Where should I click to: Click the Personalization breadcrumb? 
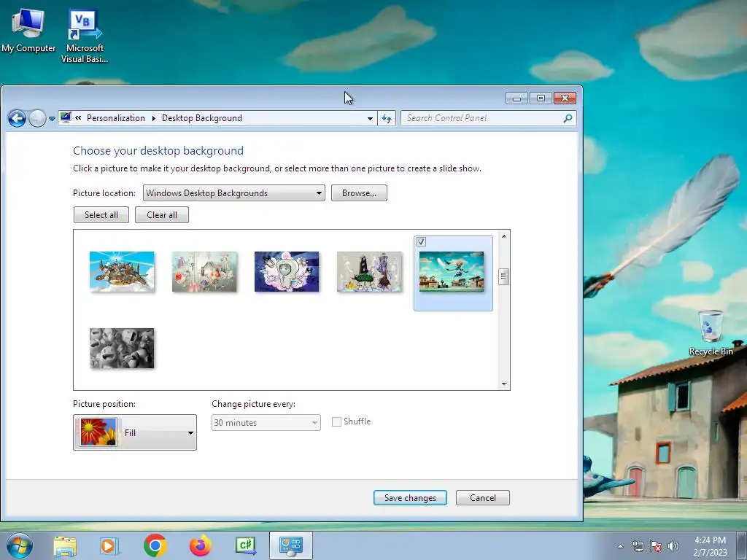116,118
